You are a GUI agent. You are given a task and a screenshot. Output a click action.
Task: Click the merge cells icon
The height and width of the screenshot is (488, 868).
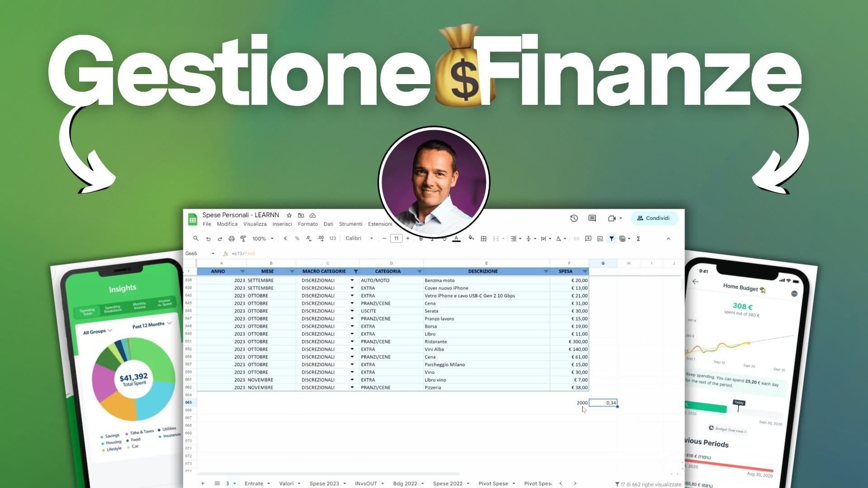(495, 239)
